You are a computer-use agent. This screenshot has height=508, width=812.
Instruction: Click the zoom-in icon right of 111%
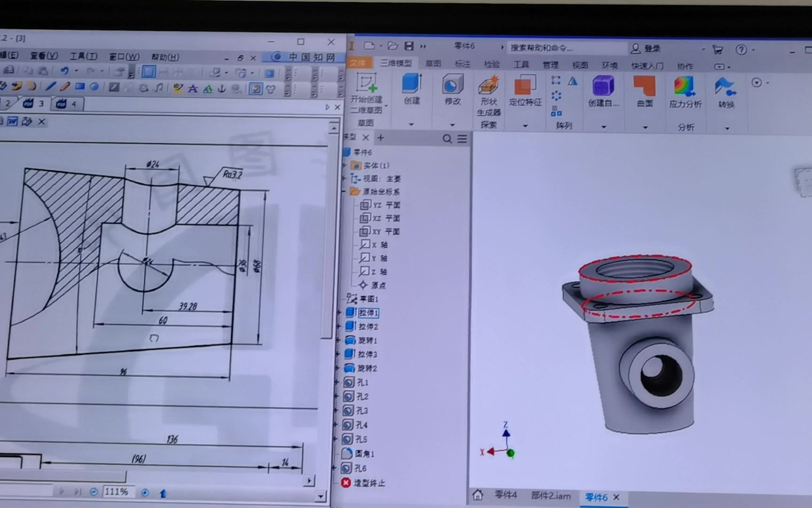(x=145, y=492)
